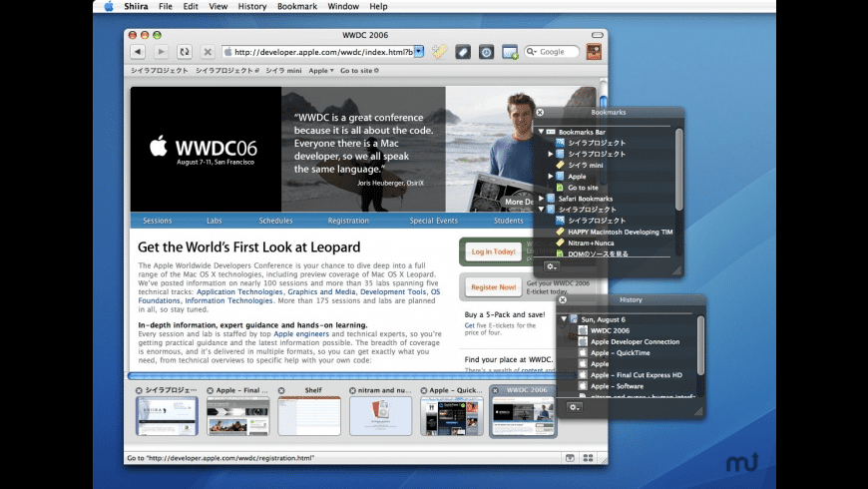Stop loading with the X toolbar icon
Image resolution: width=868 pixels, height=489 pixels.
click(208, 52)
